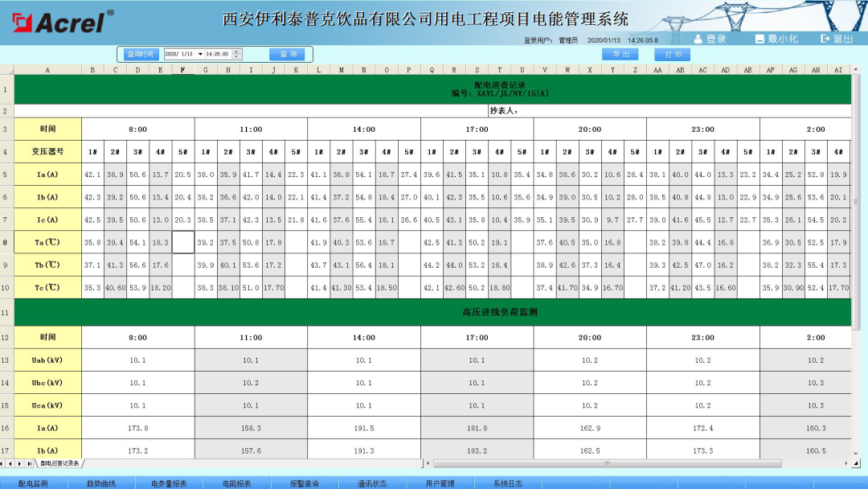The width and height of the screenshot is (868, 489).
Task: Click the horizontal scrollbar right arrow
Action: (848, 464)
